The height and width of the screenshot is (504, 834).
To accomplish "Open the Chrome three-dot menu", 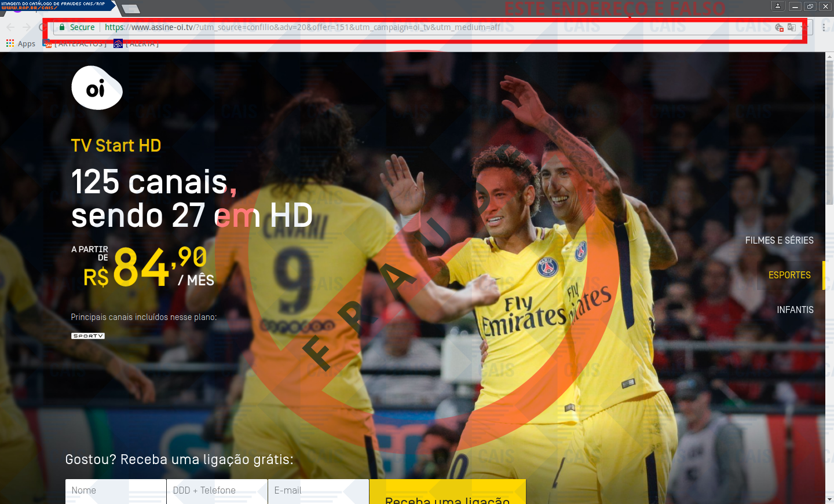I will point(824,27).
